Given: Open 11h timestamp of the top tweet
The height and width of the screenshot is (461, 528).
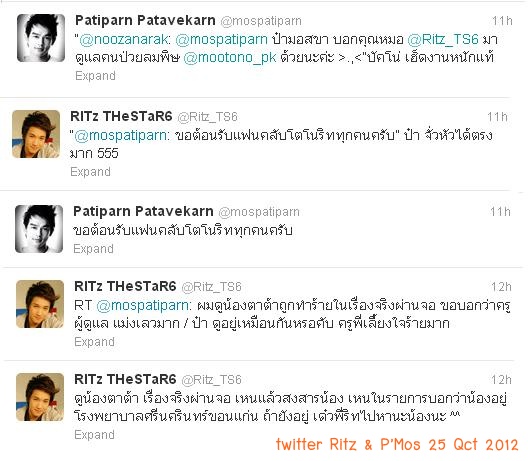Looking at the screenshot, I should coord(502,21).
